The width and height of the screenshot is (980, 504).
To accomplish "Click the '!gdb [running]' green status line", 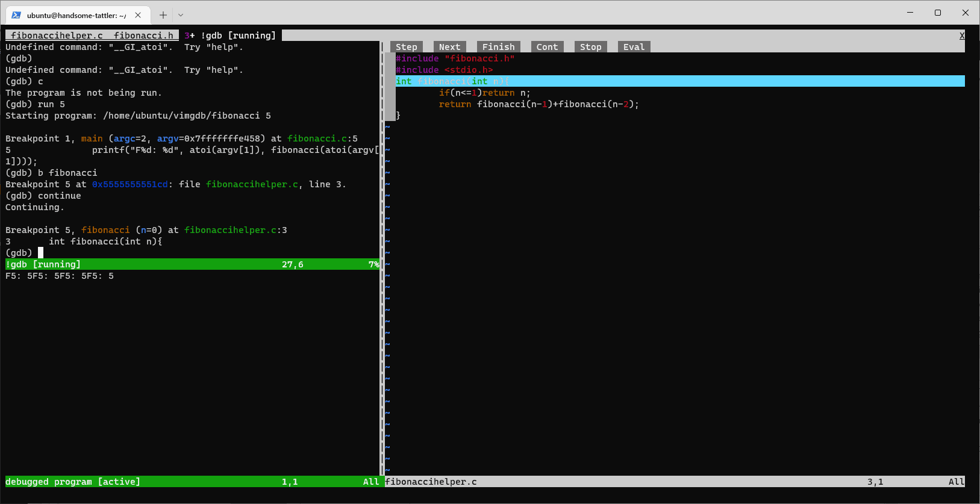I will pyautogui.click(x=192, y=264).
